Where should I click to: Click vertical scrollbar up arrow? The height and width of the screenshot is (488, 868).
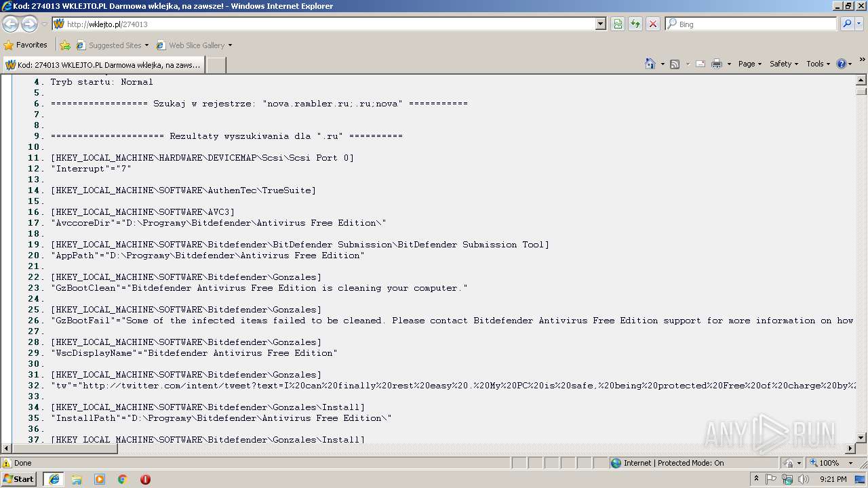[861, 81]
